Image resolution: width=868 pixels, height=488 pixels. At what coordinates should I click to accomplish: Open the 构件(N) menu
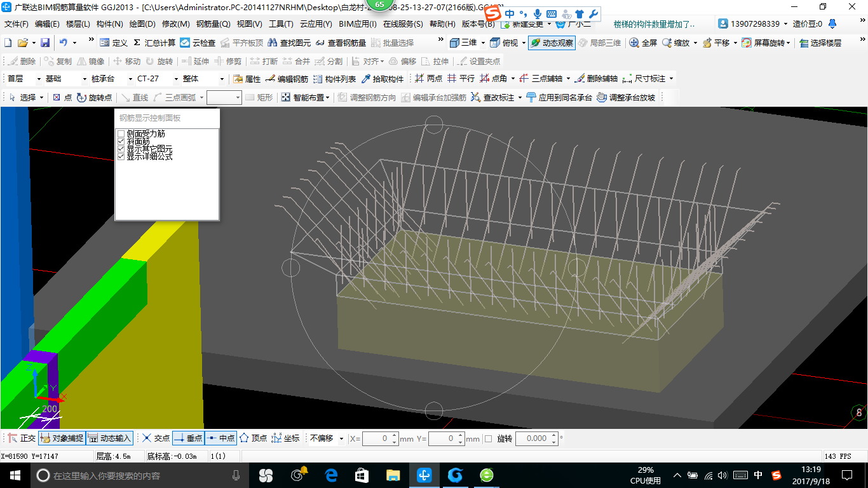click(110, 24)
